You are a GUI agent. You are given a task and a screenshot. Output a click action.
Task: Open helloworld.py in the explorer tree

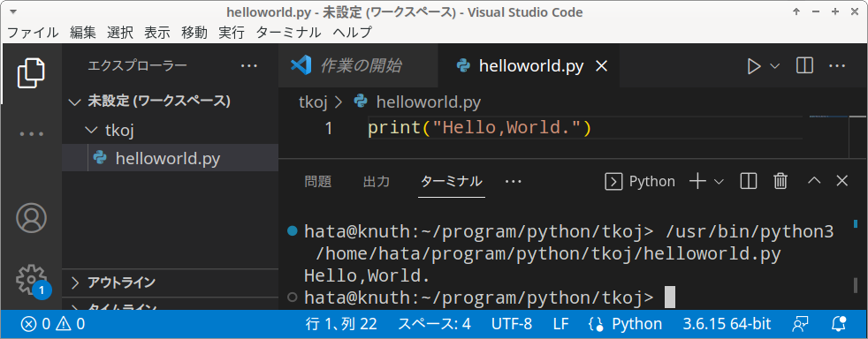click(x=170, y=159)
